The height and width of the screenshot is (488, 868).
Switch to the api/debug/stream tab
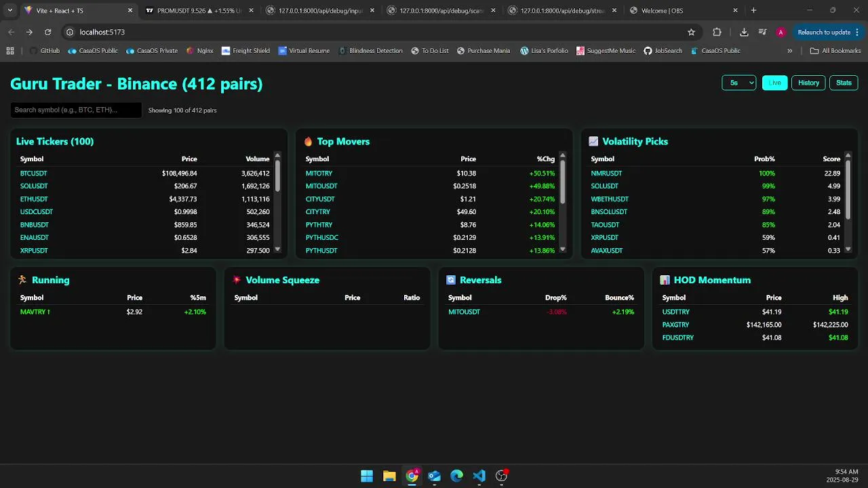click(563, 10)
